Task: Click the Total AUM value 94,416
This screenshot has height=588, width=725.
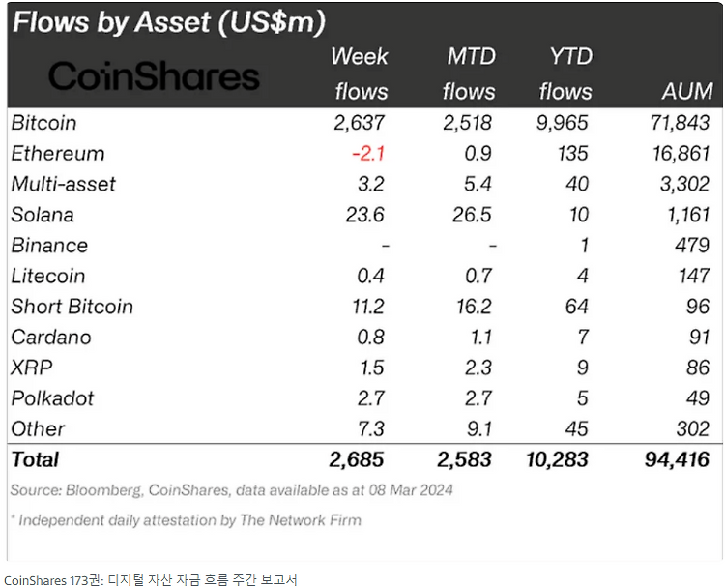Action: click(x=677, y=459)
